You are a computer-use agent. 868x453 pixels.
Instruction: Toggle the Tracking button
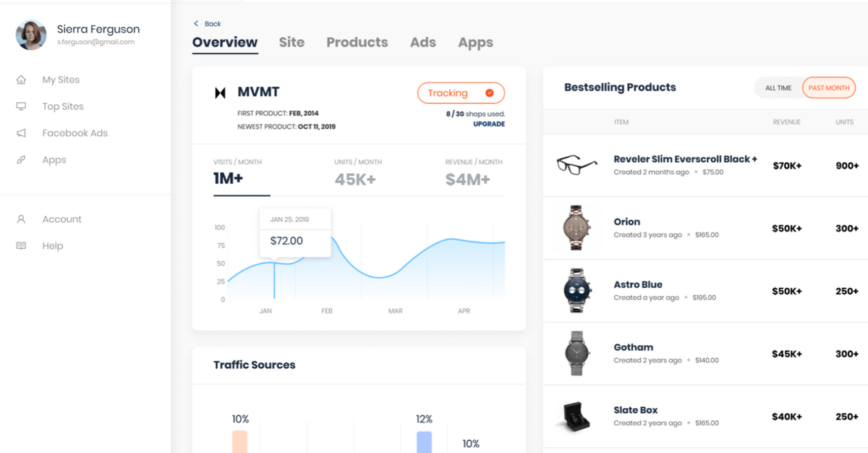click(x=461, y=93)
